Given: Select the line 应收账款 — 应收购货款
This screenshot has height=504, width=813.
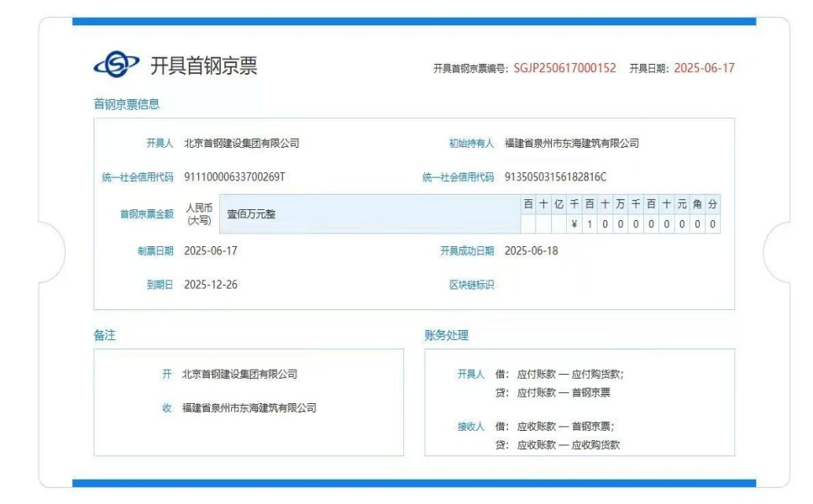Looking at the screenshot, I should [x=569, y=445].
